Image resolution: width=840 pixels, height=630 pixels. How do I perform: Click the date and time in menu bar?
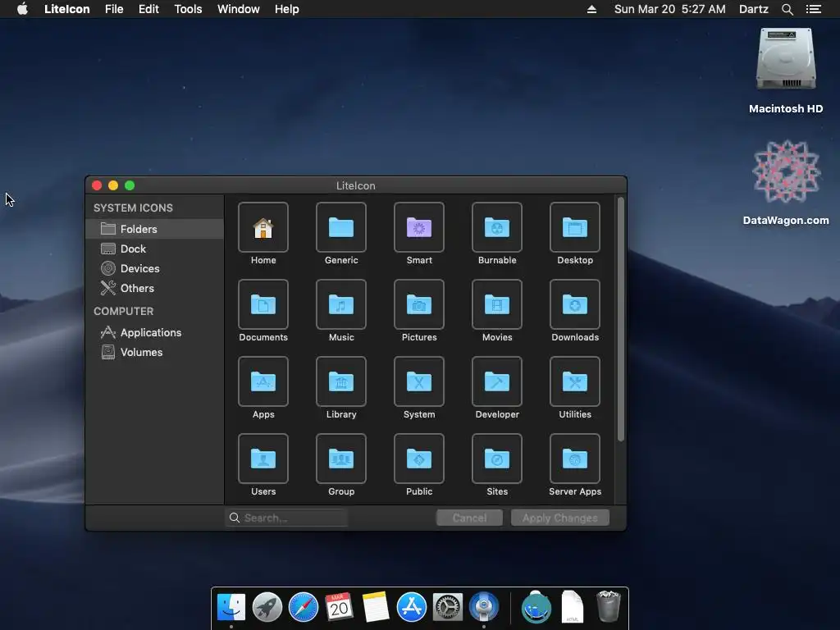[x=669, y=9]
